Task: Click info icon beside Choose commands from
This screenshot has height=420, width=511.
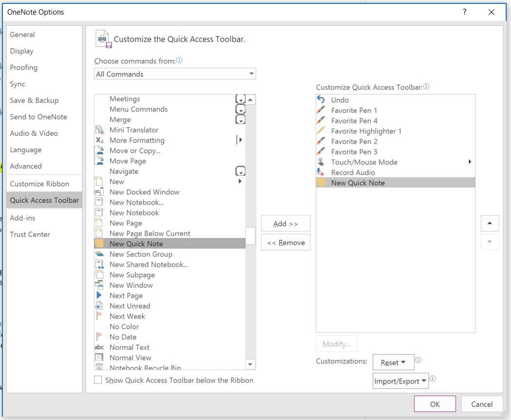Action: click(x=179, y=60)
